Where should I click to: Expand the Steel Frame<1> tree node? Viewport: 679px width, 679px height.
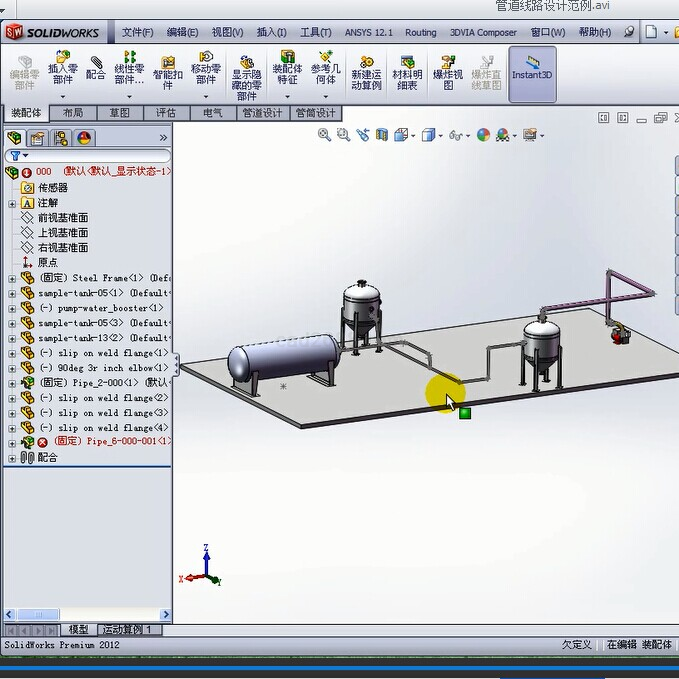tap(12, 279)
